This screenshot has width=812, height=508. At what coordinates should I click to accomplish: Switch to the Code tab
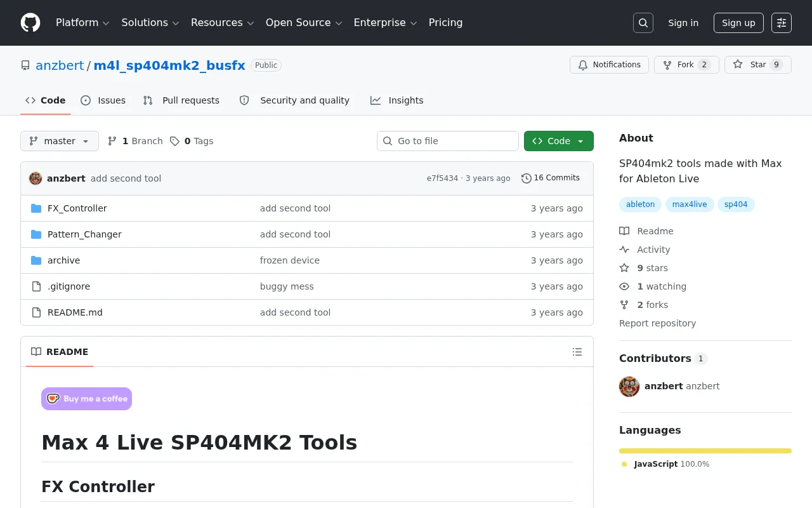(x=46, y=100)
